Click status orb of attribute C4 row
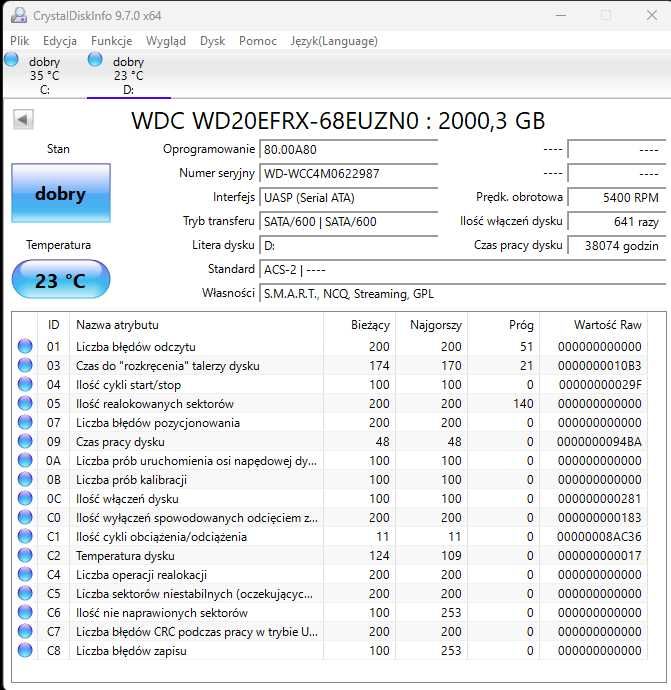This screenshot has height=690, width=671. 25,574
